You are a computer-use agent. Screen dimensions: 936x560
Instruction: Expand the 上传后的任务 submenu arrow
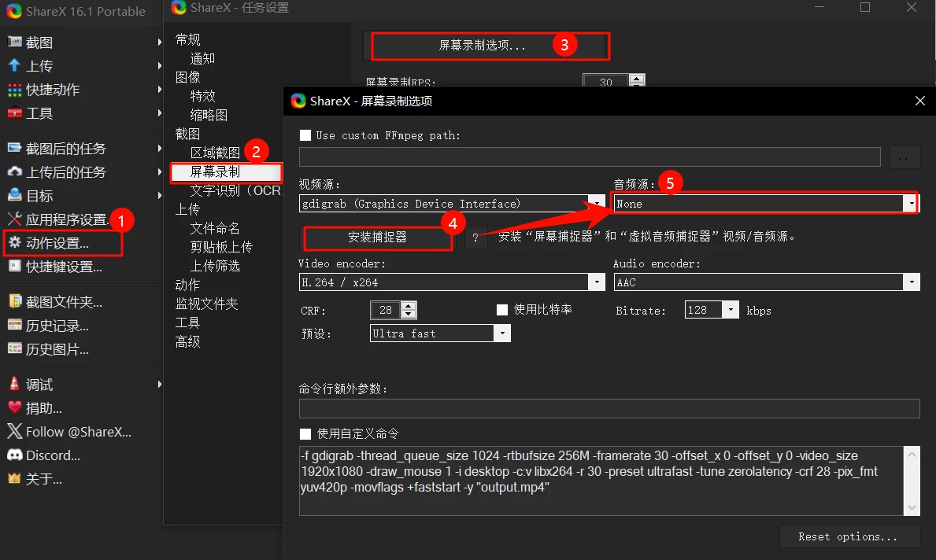[159, 171]
